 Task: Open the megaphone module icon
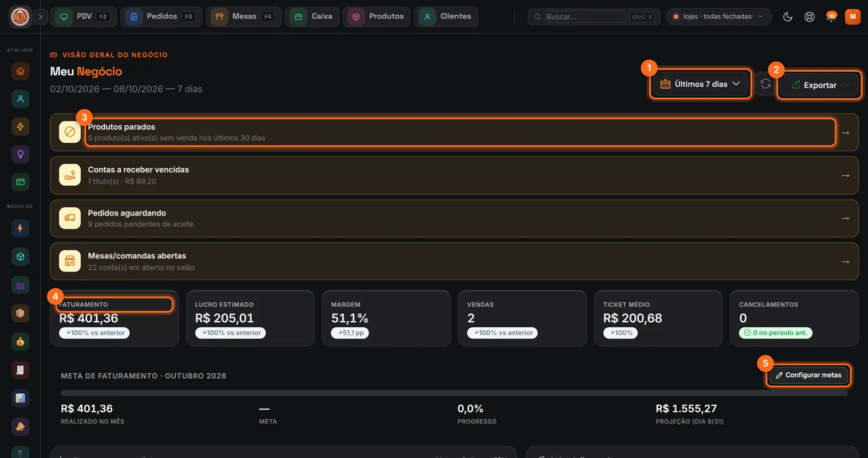pos(20,427)
